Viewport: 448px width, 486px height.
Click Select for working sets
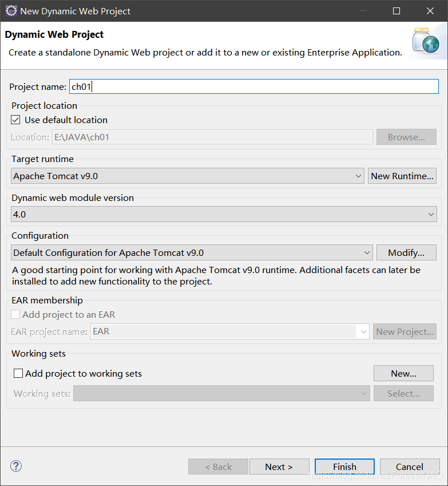coord(403,393)
